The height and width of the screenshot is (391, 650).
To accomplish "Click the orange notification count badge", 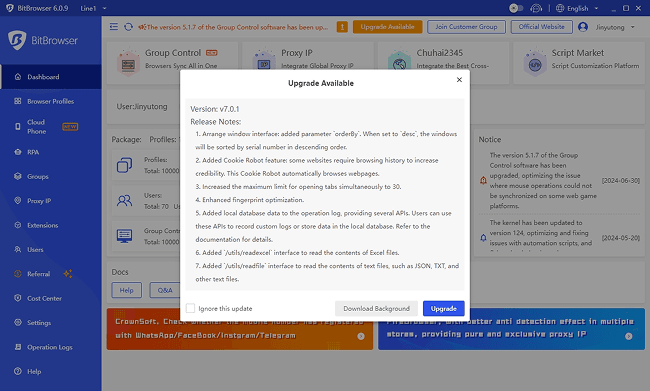I will pyautogui.click(x=342, y=27).
